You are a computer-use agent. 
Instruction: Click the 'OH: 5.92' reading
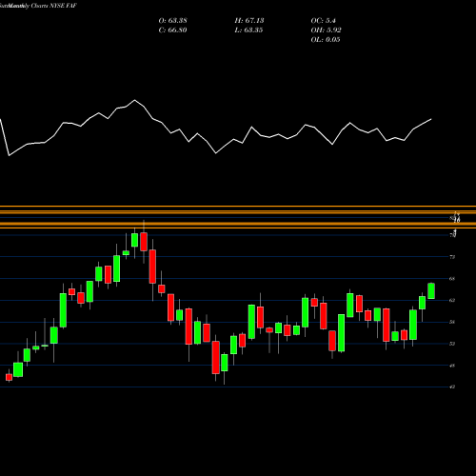(x=326, y=30)
